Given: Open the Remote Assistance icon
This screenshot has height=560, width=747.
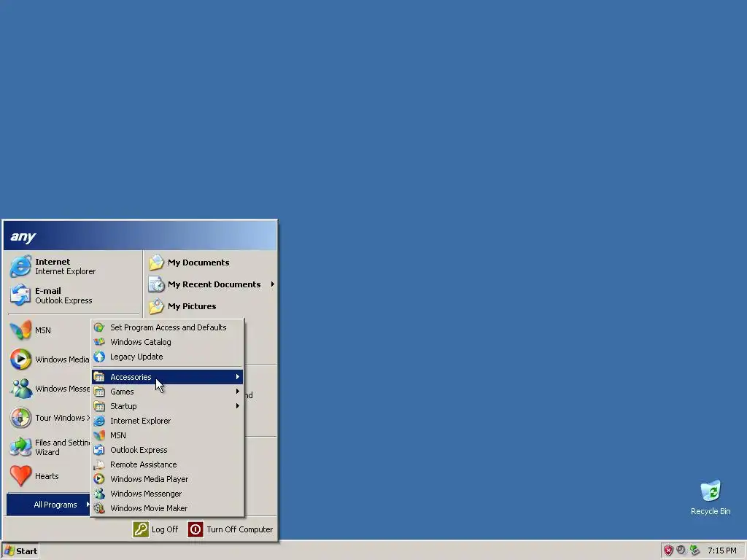Looking at the screenshot, I should click(x=99, y=464).
